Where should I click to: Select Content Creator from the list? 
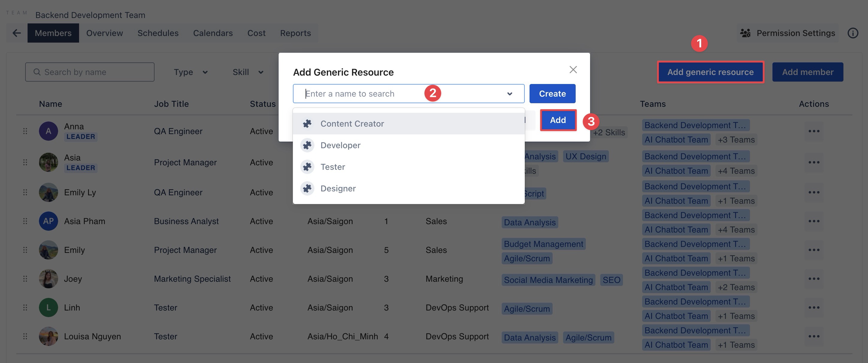click(352, 124)
